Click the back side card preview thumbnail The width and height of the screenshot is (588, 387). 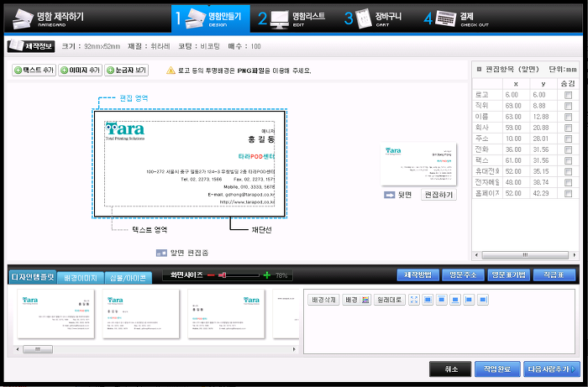(418, 164)
